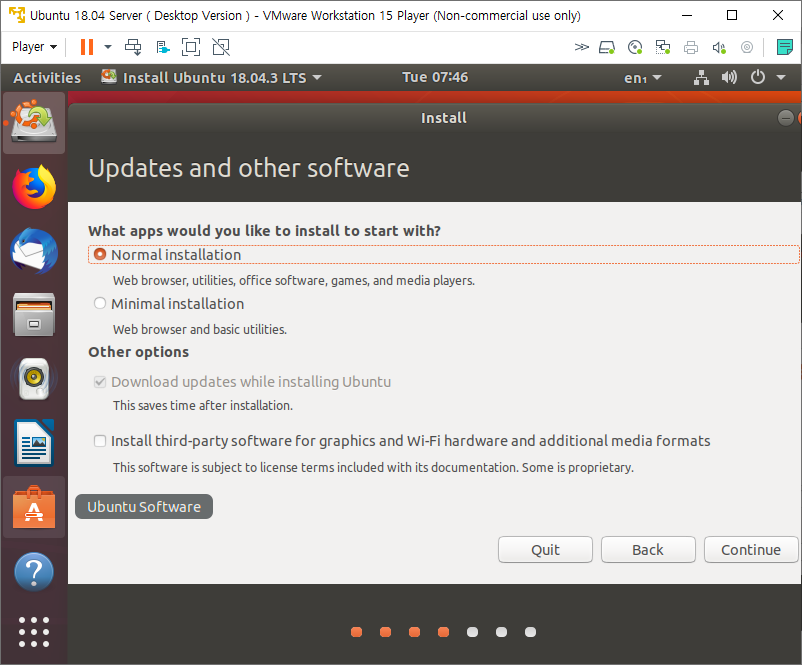Open the Help icon in the dock
Viewport: 802px width, 665px height.
click(x=34, y=571)
